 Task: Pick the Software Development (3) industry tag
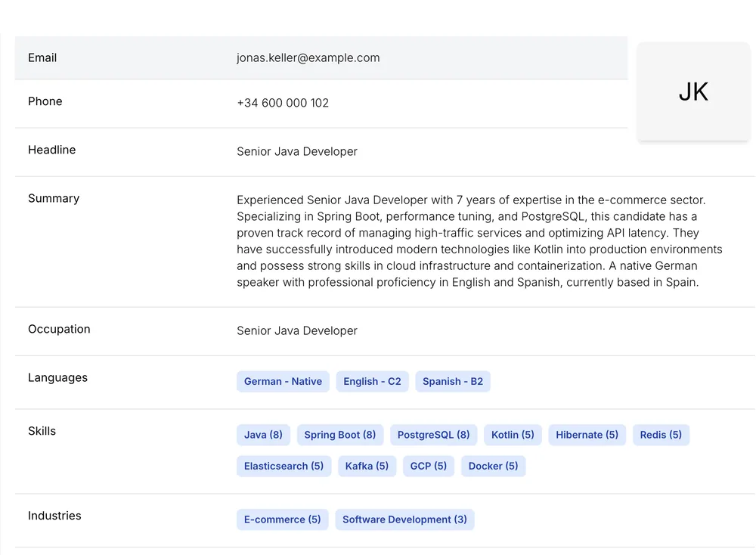coord(404,519)
